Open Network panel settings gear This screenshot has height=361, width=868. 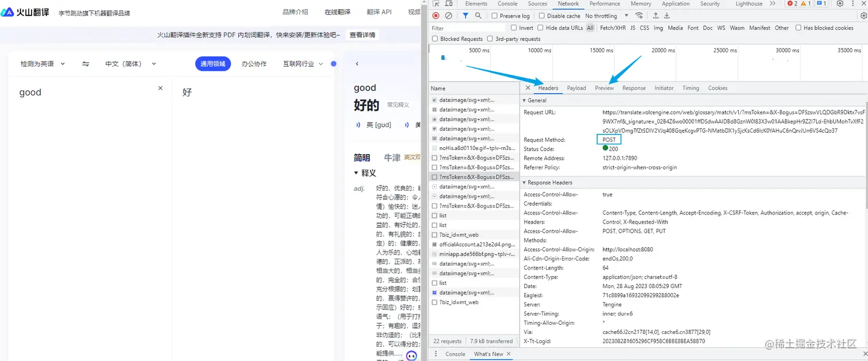coord(862,16)
